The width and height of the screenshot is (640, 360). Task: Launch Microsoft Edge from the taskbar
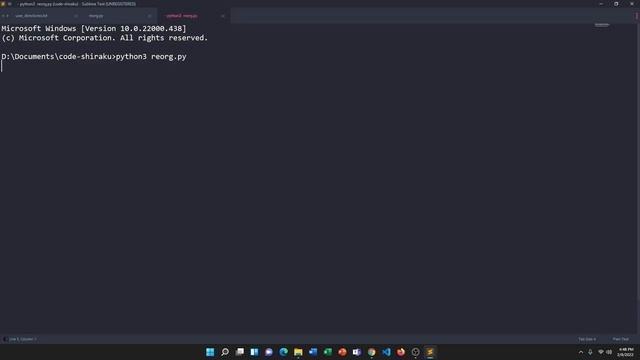(284, 352)
